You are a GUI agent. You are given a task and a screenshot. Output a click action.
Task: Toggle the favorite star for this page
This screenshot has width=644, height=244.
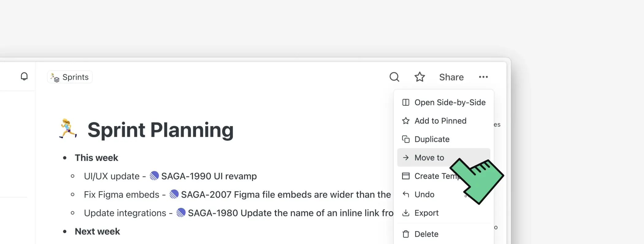click(x=420, y=77)
